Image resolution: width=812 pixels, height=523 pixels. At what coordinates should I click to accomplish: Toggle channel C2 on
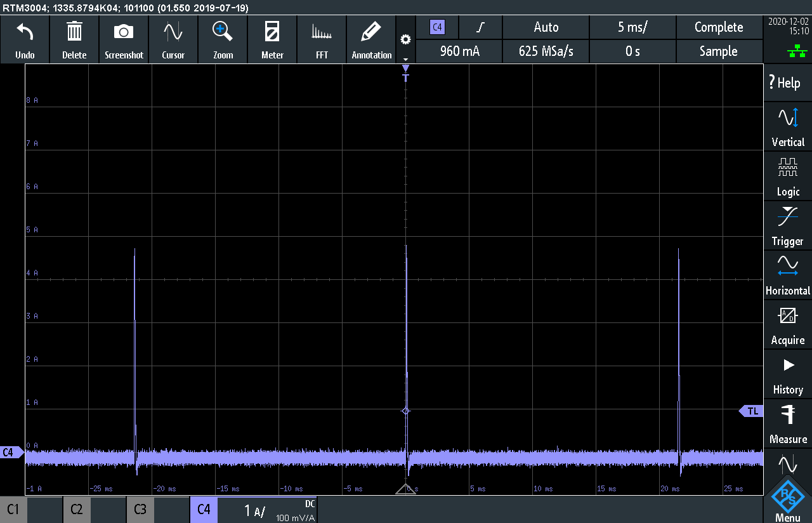coord(77,510)
